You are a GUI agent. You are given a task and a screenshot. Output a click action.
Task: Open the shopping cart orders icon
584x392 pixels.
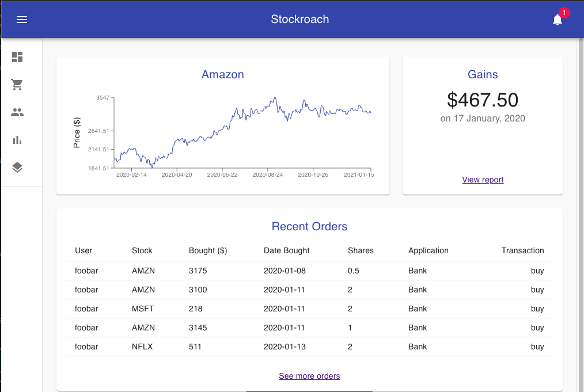click(17, 85)
